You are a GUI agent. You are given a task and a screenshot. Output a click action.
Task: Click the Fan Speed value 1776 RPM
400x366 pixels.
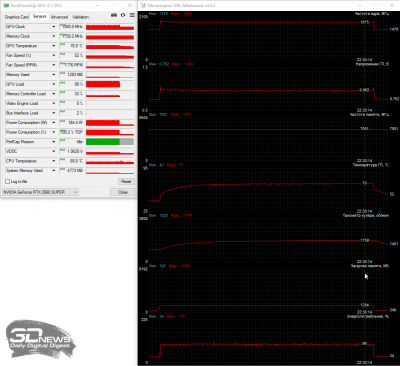[71, 65]
